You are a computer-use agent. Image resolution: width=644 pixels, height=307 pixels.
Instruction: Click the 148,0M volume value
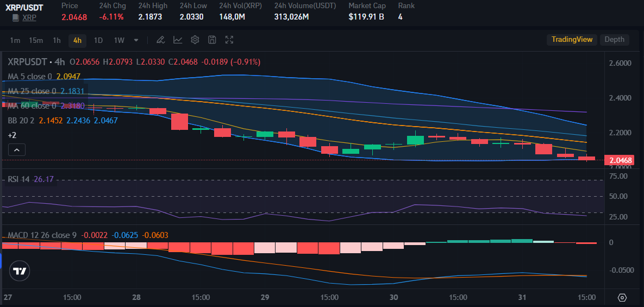pos(232,17)
